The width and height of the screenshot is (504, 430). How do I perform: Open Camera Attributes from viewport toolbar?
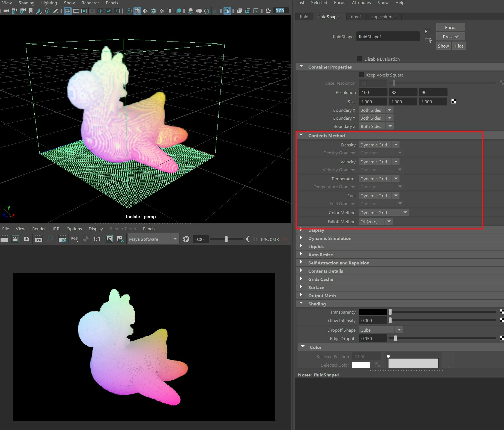pos(23,11)
